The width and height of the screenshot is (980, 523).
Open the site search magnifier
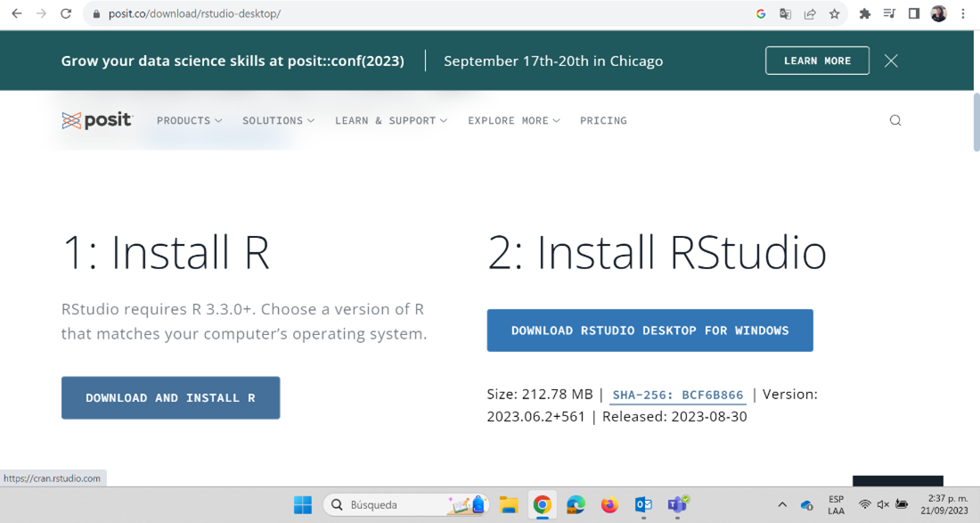895,120
